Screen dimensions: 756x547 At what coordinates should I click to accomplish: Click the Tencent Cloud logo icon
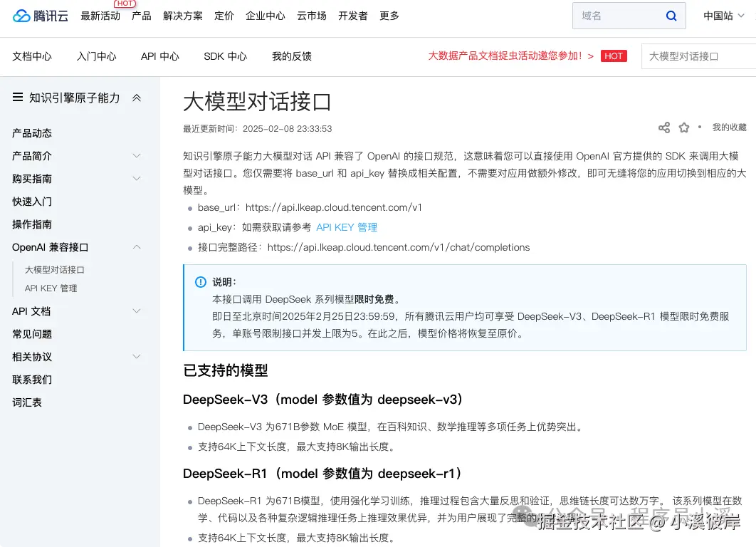point(22,16)
